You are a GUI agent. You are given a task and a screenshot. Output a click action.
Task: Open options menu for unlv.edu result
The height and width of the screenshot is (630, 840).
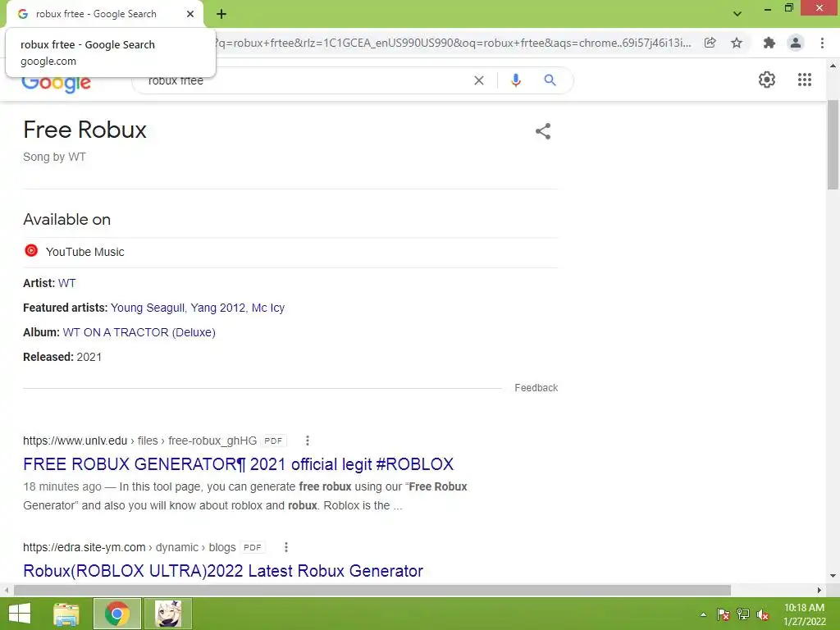click(308, 441)
